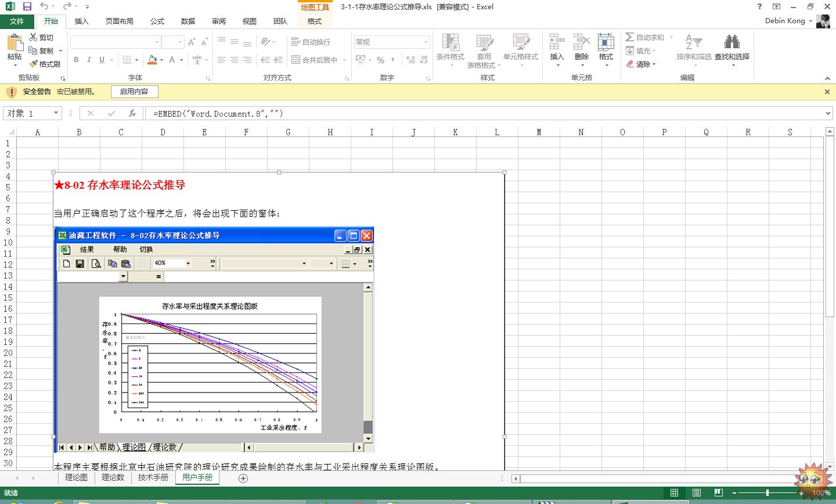Screen dimensions: 836x504
Task: Click the fill color bucket swatch
Action: point(152,60)
